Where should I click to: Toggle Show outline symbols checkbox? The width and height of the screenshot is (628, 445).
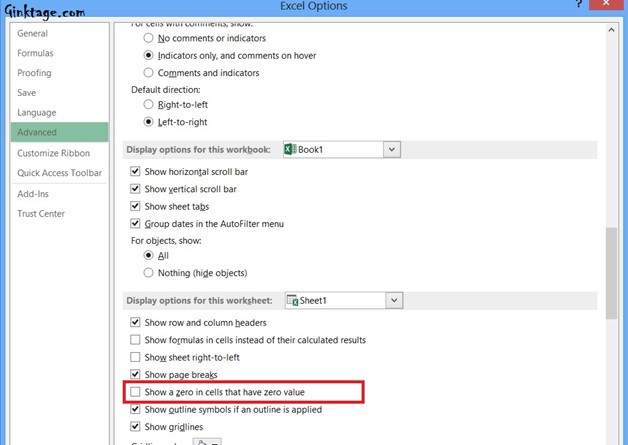pyautogui.click(x=135, y=409)
